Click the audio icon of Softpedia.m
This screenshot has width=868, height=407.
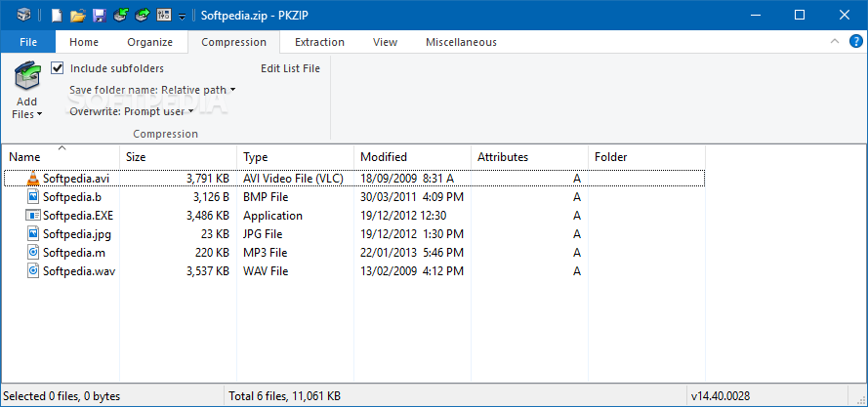point(33,253)
